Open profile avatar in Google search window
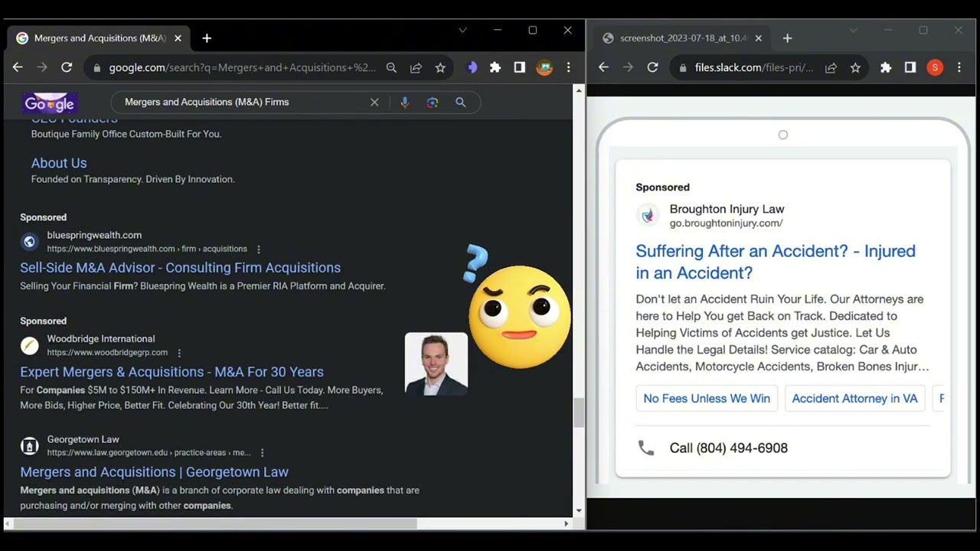Image resolution: width=980 pixels, height=551 pixels. (x=544, y=67)
